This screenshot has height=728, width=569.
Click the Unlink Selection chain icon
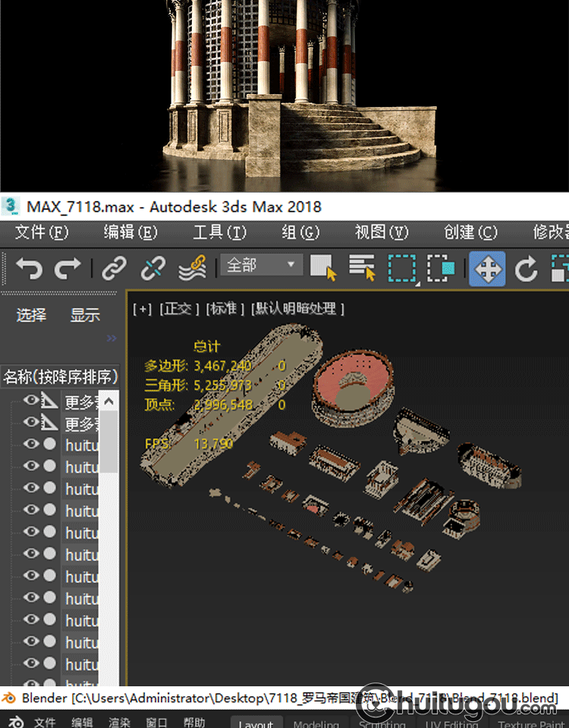(x=153, y=268)
